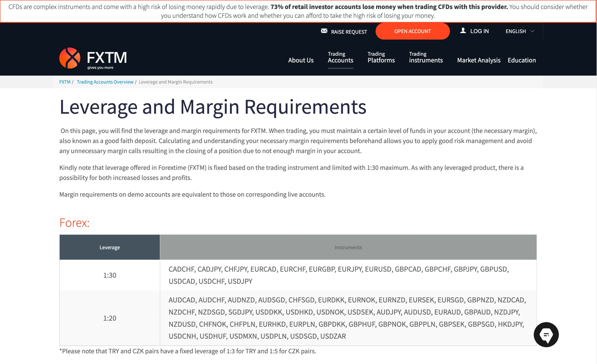Viewport: 597px width, 364px height.
Task: Open the Market Analysis menu
Action: point(479,60)
